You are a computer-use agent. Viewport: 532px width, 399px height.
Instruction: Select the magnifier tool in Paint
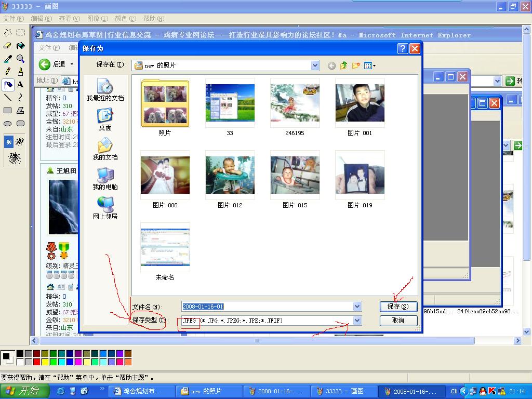[21, 59]
